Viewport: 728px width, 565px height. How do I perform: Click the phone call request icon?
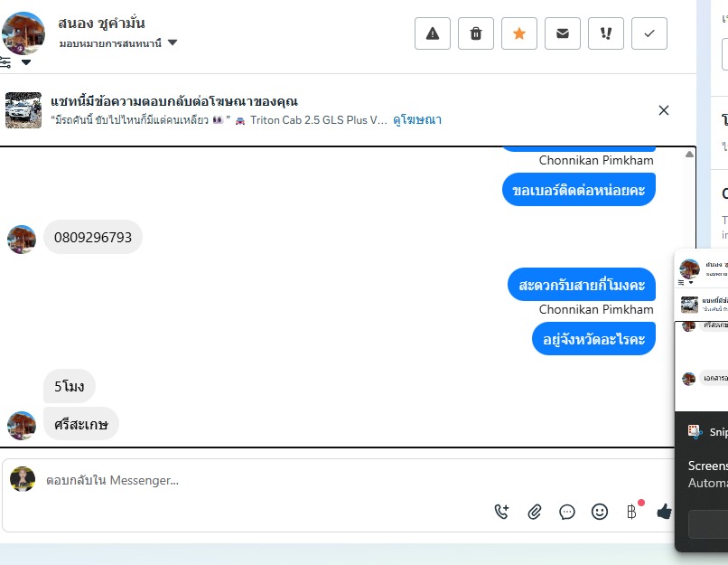[501, 512]
